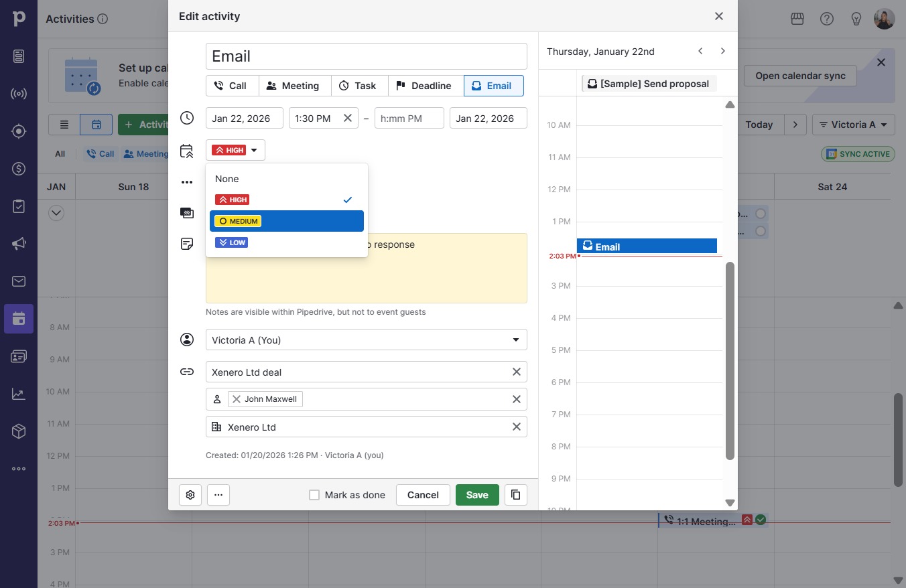Open Projects clipboard icon in sidebar
906x588 pixels.
tap(19, 206)
